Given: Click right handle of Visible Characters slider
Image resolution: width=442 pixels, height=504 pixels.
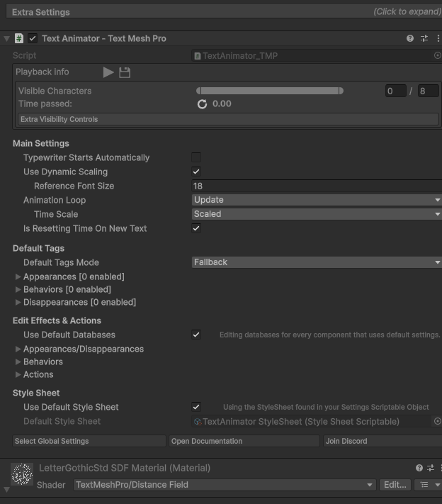Looking at the screenshot, I should (x=341, y=91).
